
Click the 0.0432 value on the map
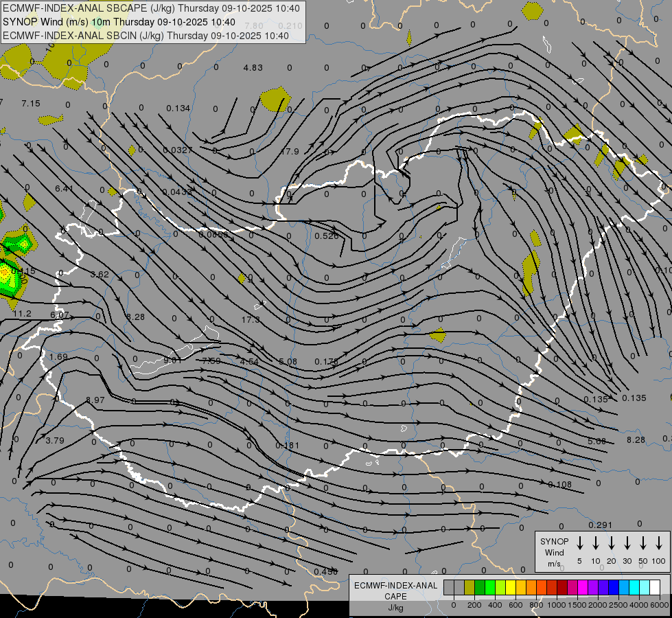coord(178,192)
